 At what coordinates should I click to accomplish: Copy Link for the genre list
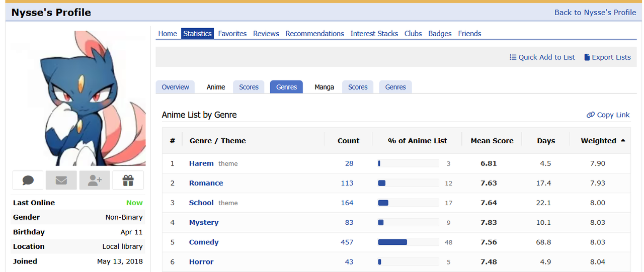point(608,115)
